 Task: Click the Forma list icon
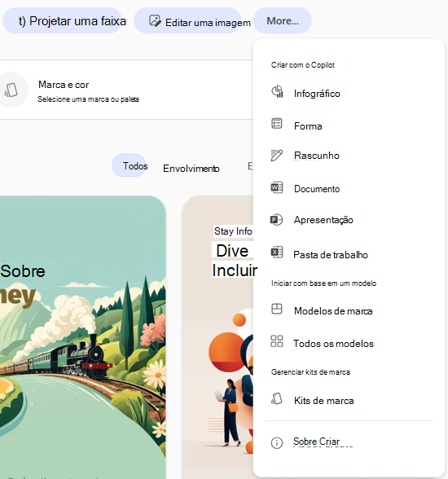277,124
